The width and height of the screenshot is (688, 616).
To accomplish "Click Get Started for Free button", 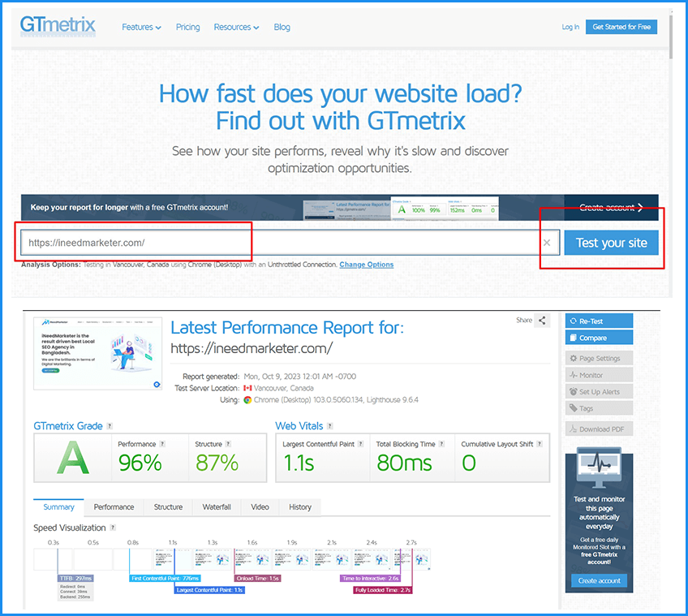I will pyautogui.click(x=621, y=27).
